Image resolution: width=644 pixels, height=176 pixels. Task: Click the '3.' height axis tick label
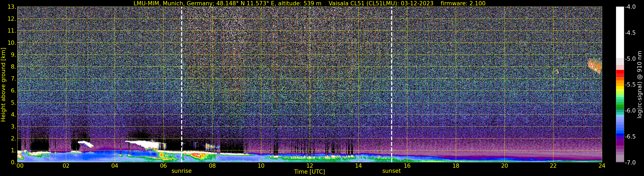(x=13, y=127)
